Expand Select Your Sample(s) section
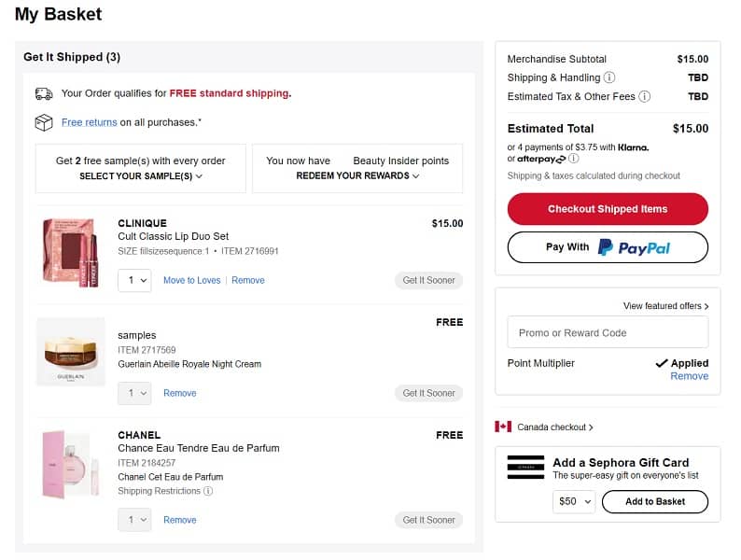 point(141,175)
